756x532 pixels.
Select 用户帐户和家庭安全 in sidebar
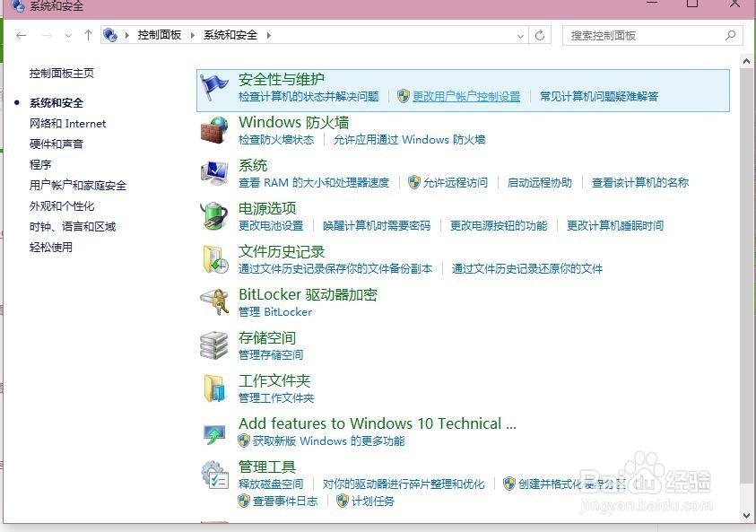click(78, 185)
